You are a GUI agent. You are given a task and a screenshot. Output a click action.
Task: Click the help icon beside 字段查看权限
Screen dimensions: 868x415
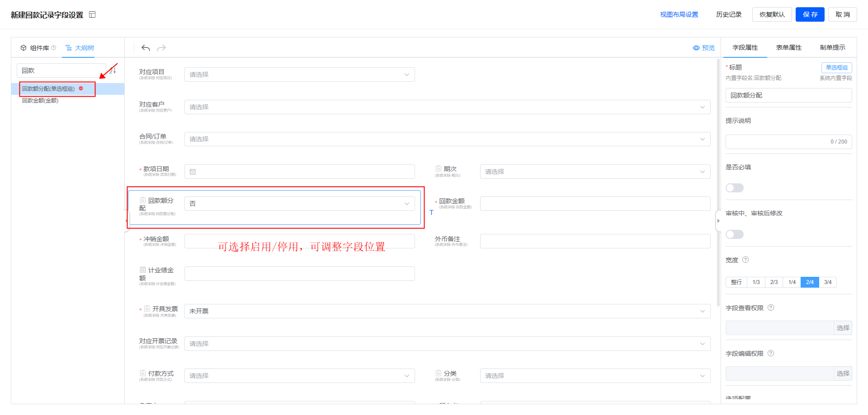click(771, 308)
